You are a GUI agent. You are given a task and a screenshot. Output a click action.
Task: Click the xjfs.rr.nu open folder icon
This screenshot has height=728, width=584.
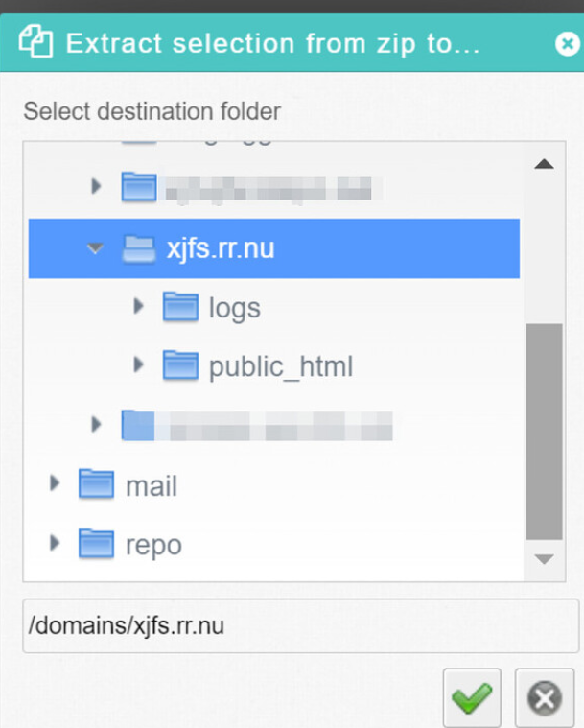[139, 248]
